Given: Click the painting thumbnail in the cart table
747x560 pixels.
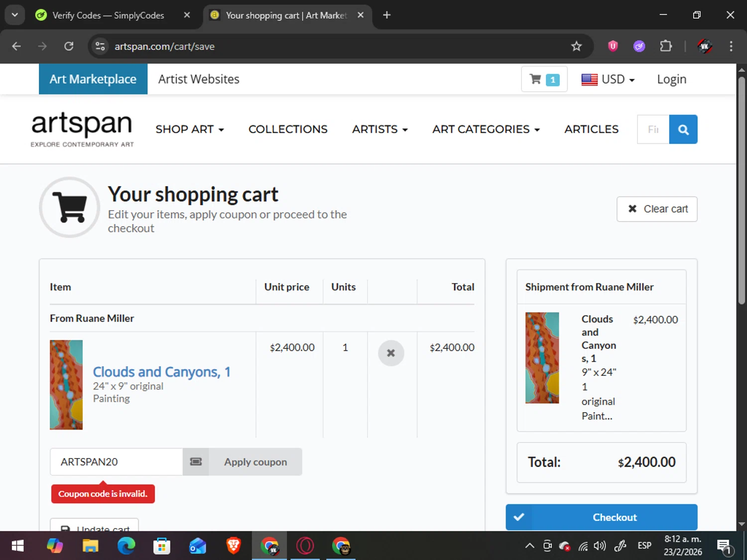Looking at the screenshot, I should tap(66, 385).
